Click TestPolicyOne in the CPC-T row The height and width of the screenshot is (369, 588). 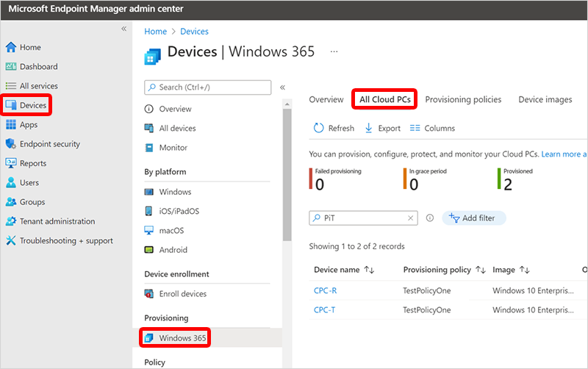point(427,310)
